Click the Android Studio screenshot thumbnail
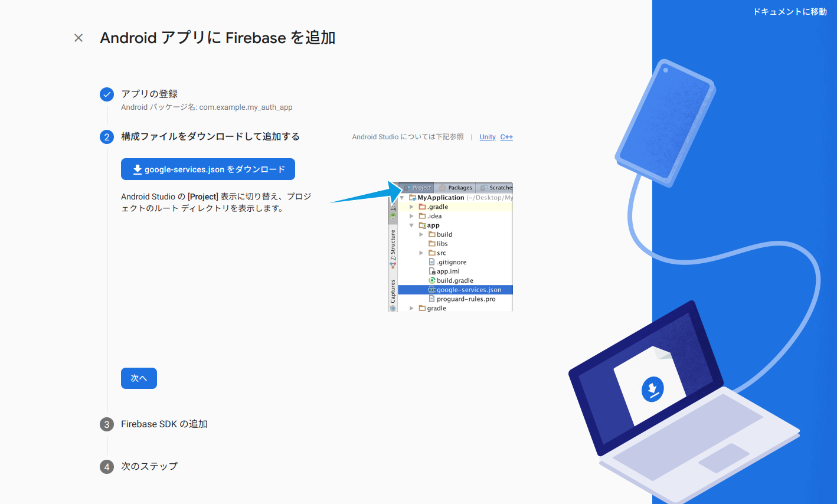This screenshot has width=837, height=504. [450, 247]
